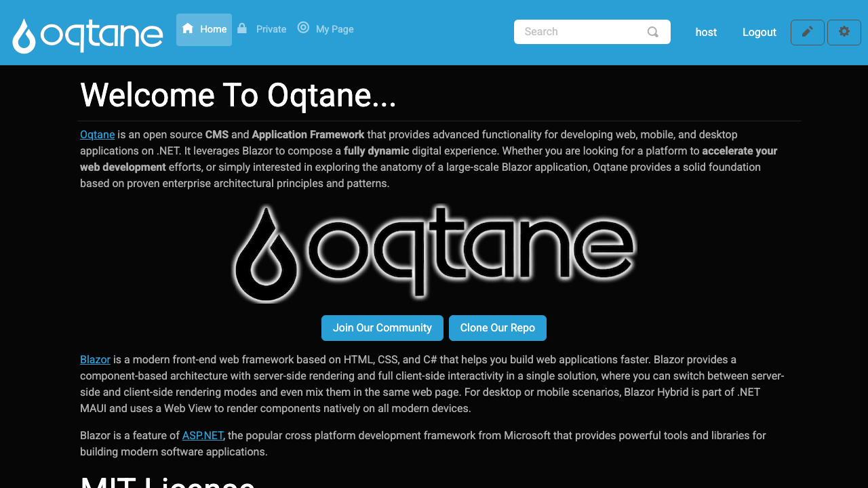Click the Private lock icon
The image size is (868, 488).
[x=241, y=28]
